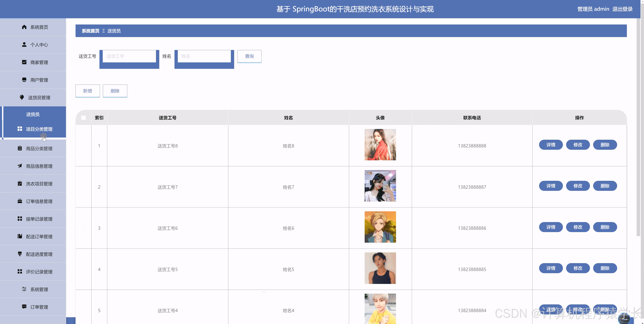The width and height of the screenshot is (644, 324).
Task: Expand the 用户管理 sidebar menu
Action: coord(39,80)
